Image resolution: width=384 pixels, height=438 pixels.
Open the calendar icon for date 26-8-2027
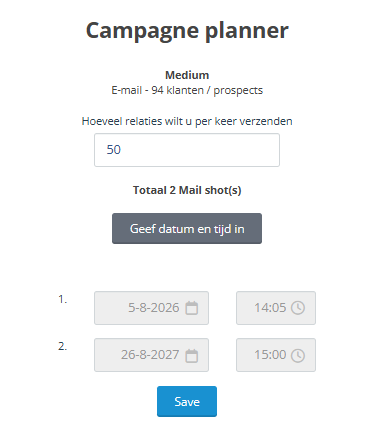[x=192, y=355]
